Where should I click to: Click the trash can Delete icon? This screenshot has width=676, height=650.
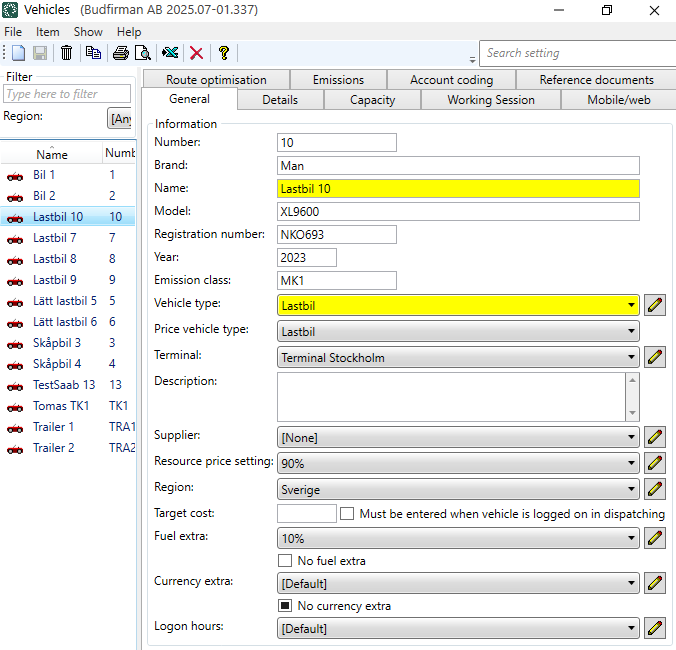tap(66, 53)
